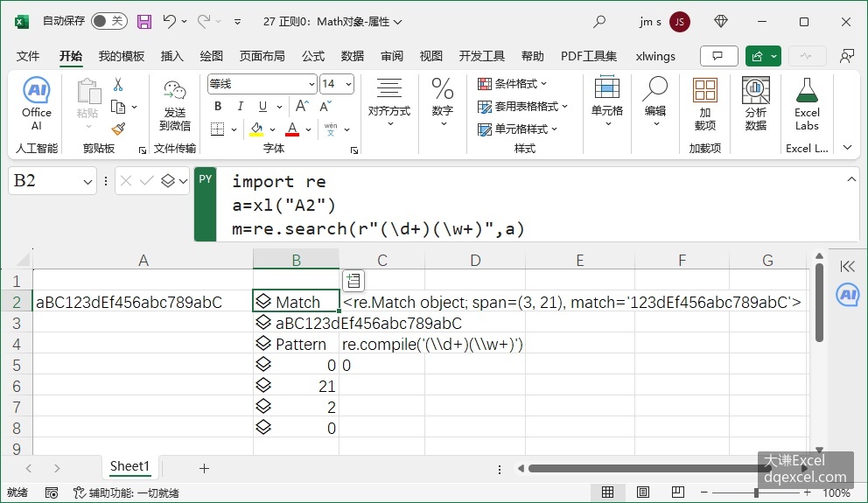Open the font size dropdown

point(348,84)
